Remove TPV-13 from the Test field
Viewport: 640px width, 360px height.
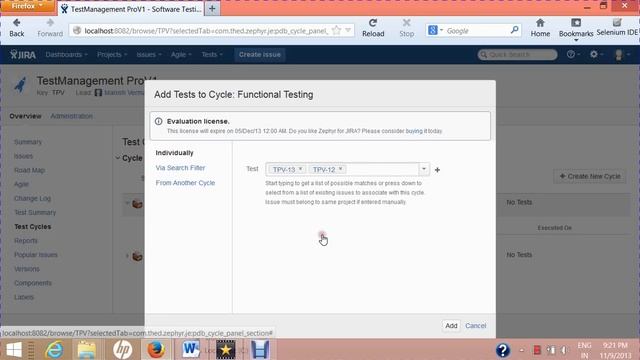tap(300, 169)
